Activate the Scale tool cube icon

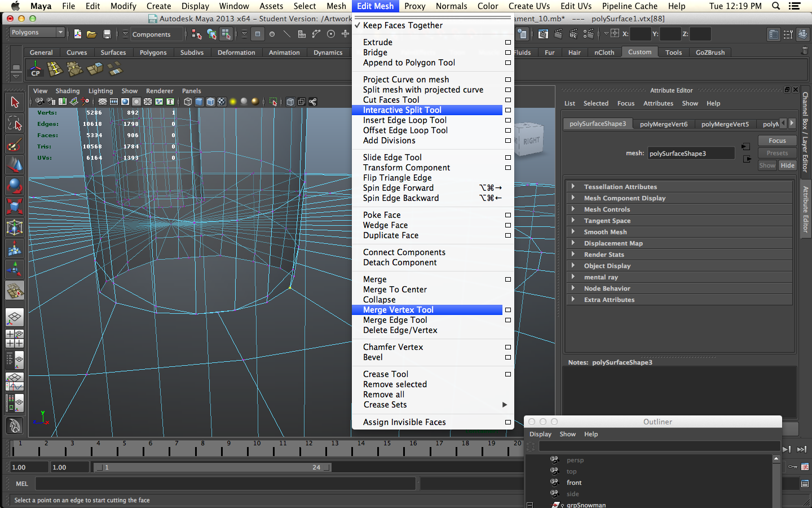coord(15,207)
